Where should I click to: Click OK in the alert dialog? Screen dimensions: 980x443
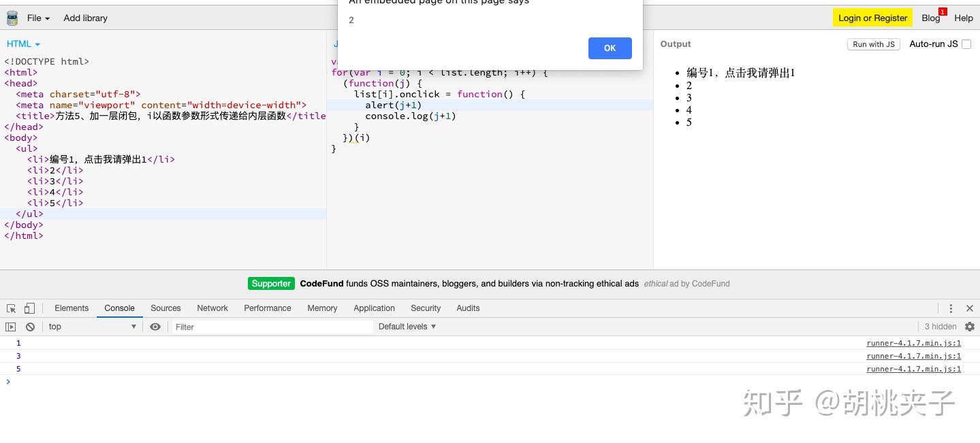pyautogui.click(x=610, y=48)
